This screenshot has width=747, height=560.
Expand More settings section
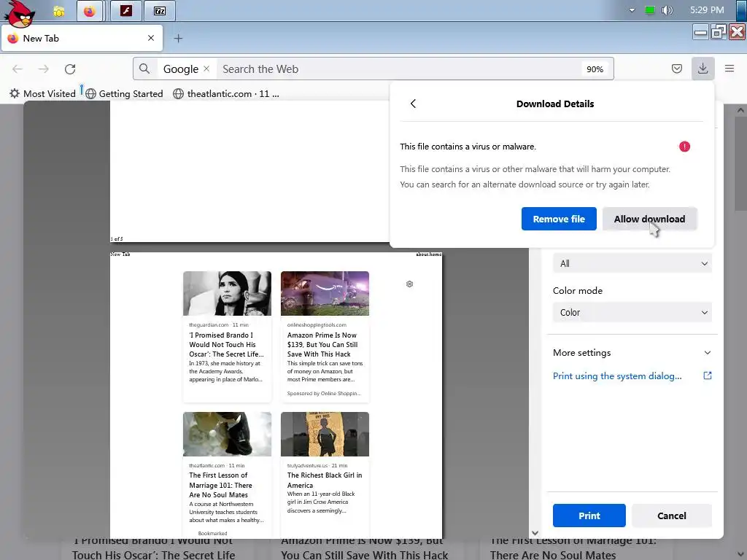click(x=632, y=353)
